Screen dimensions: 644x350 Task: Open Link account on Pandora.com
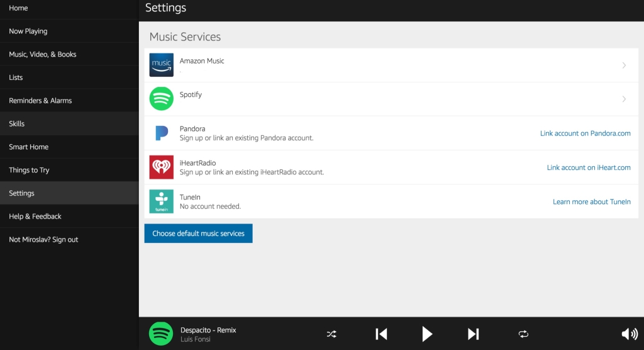pyautogui.click(x=585, y=133)
